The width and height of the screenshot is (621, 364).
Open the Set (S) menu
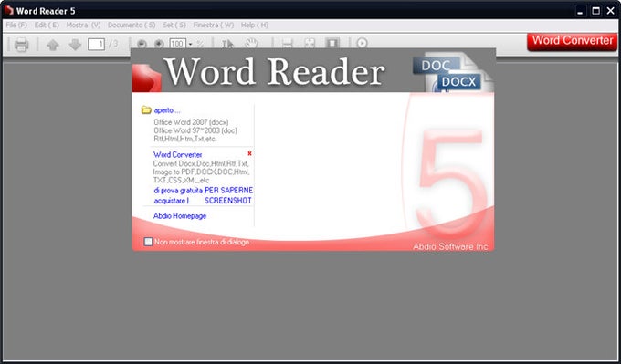click(x=174, y=25)
